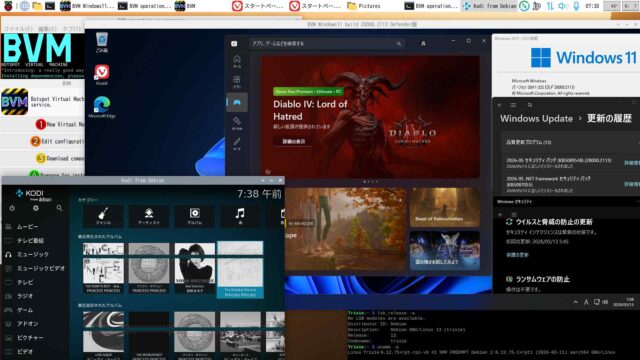
Task: Click 保護の更新 link in Windows Security
Action: point(518,255)
